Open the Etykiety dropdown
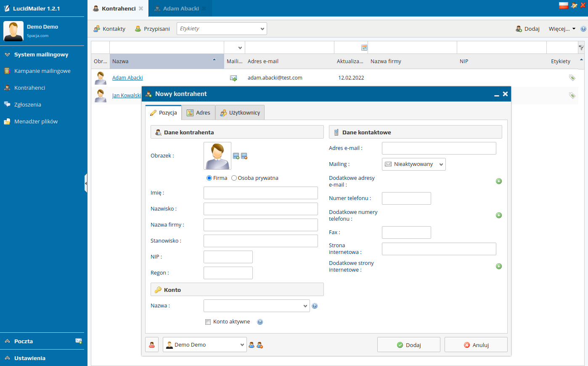The image size is (588, 366). (x=222, y=29)
